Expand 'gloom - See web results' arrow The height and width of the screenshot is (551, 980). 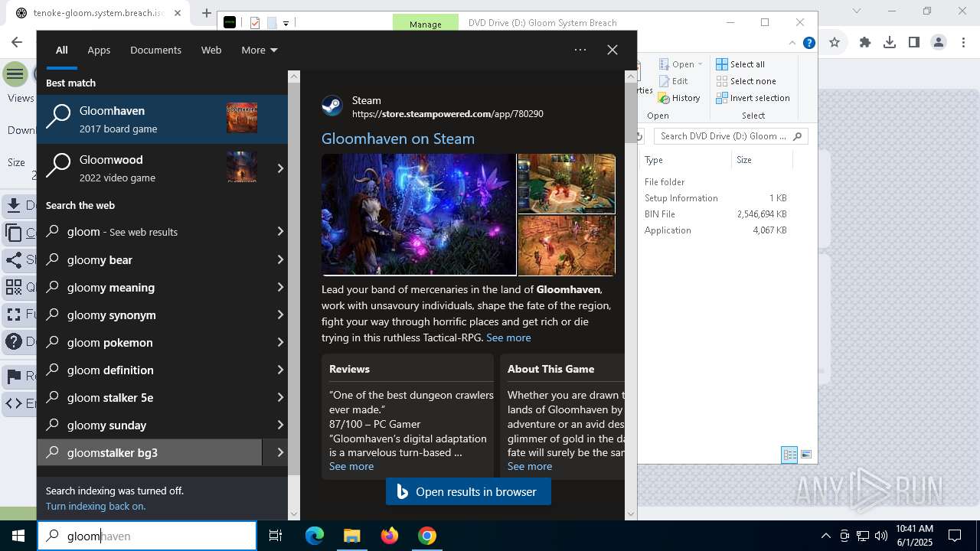pyautogui.click(x=280, y=231)
